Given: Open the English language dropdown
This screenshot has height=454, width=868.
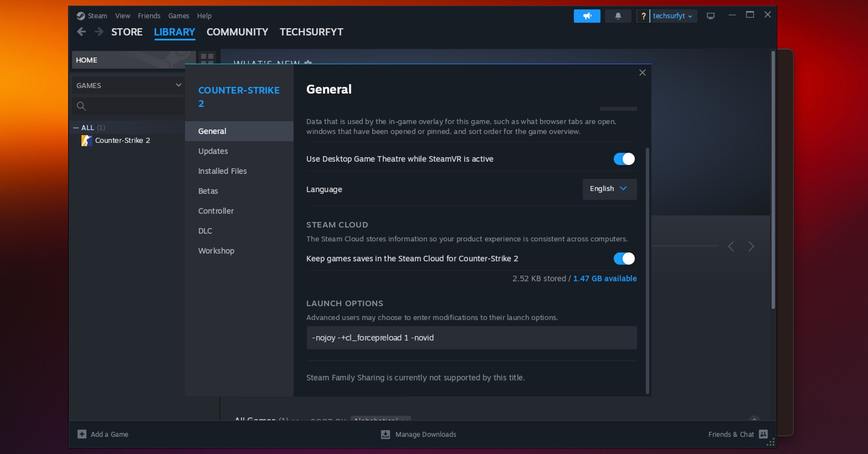Looking at the screenshot, I should coord(609,189).
